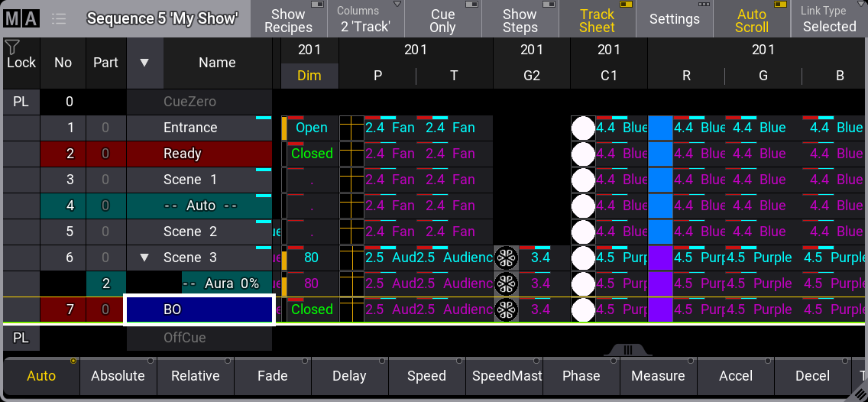Click the Lock column header
This screenshot has height=402, width=868.
(x=21, y=63)
